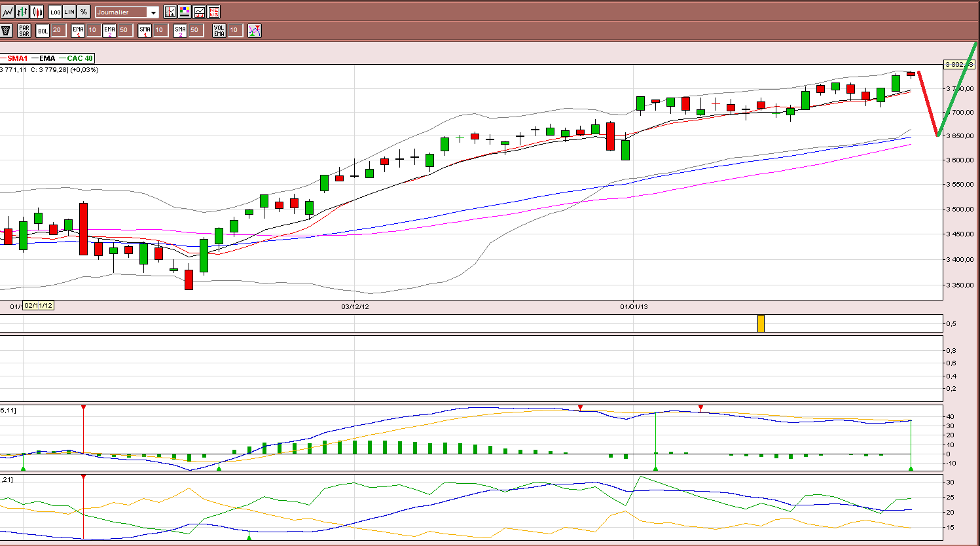Click the EMA legend label
This screenshot has width=980, height=546.
coord(47,58)
